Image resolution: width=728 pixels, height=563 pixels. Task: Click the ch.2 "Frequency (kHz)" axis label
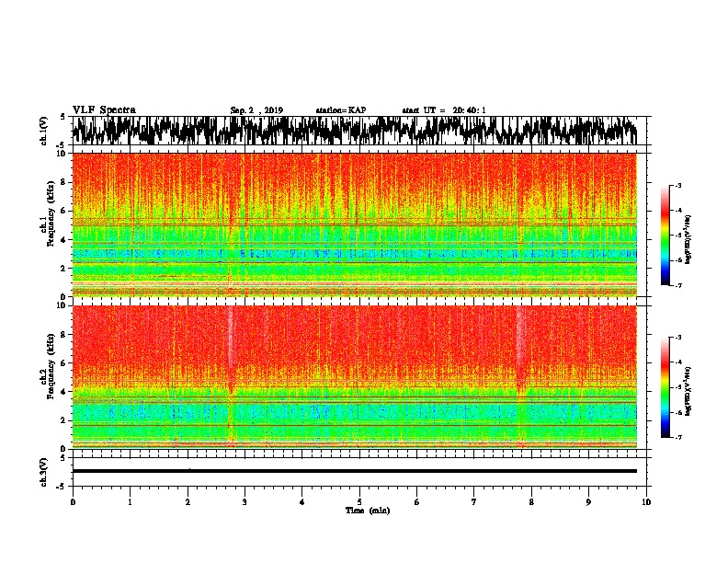[51, 366]
